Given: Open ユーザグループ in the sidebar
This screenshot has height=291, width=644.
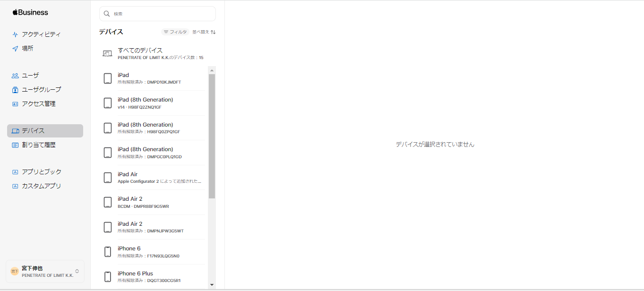Looking at the screenshot, I should pyautogui.click(x=45, y=90).
